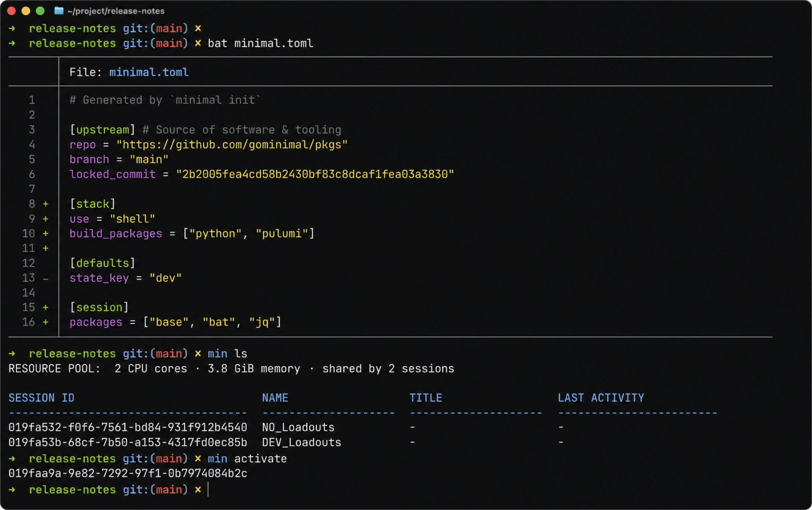Click the activated ID 019faa9a-9e82-7292-97f1-0b7974084b2c

128,473
